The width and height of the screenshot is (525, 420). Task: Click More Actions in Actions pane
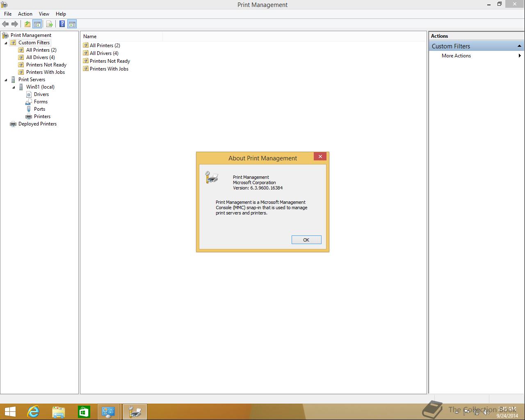[456, 56]
